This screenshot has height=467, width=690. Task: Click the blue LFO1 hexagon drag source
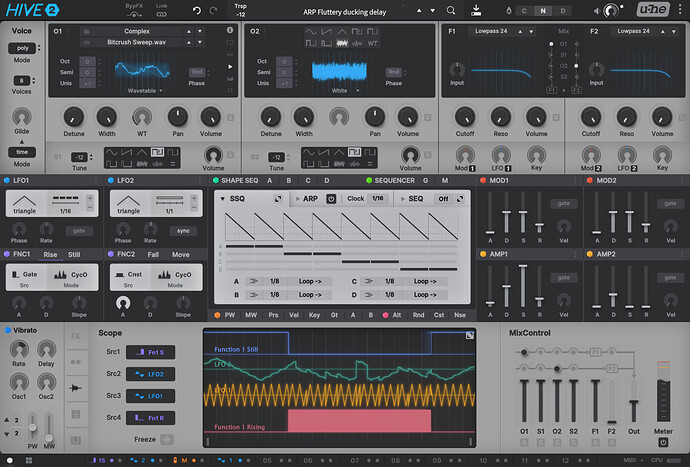(x=7, y=180)
